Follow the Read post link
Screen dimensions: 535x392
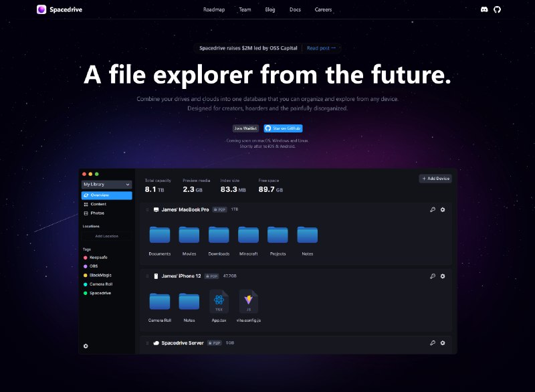click(x=321, y=48)
